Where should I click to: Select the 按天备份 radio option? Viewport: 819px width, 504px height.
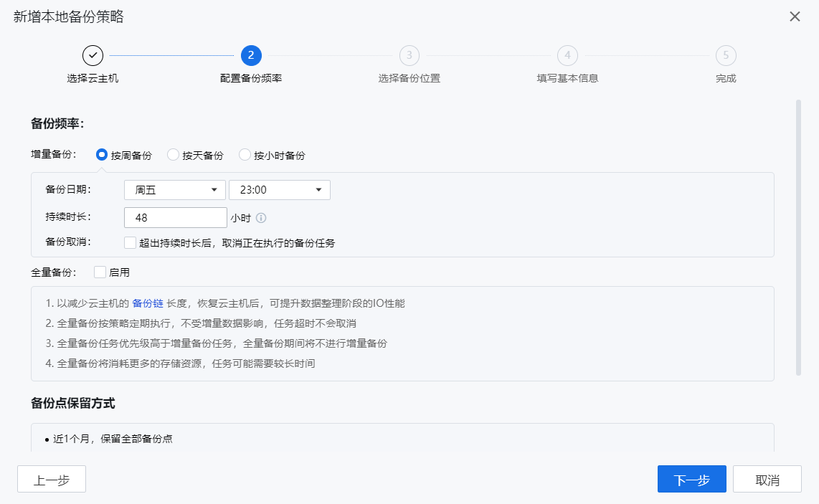coord(173,155)
